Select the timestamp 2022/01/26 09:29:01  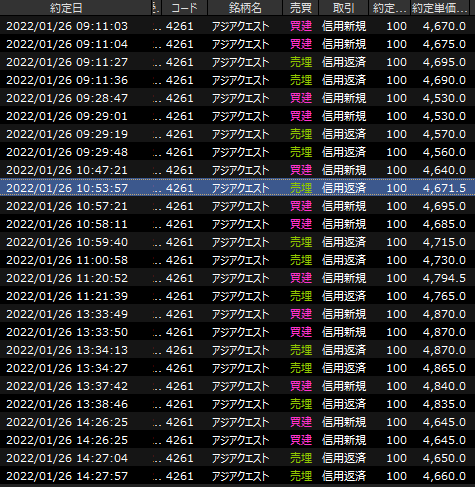point(67,116)
